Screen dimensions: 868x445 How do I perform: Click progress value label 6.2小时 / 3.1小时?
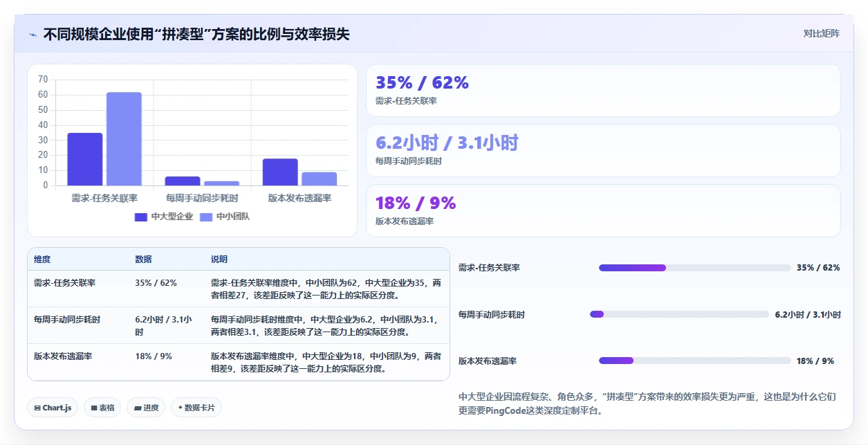click(x=808, y=314)
